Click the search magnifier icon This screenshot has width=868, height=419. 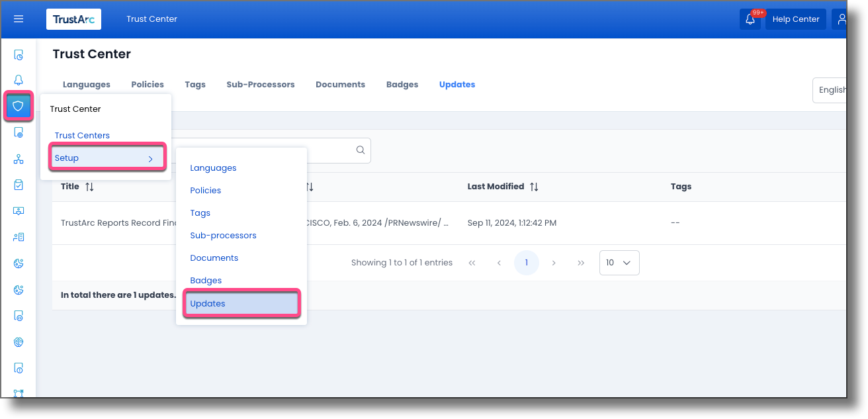360,150
